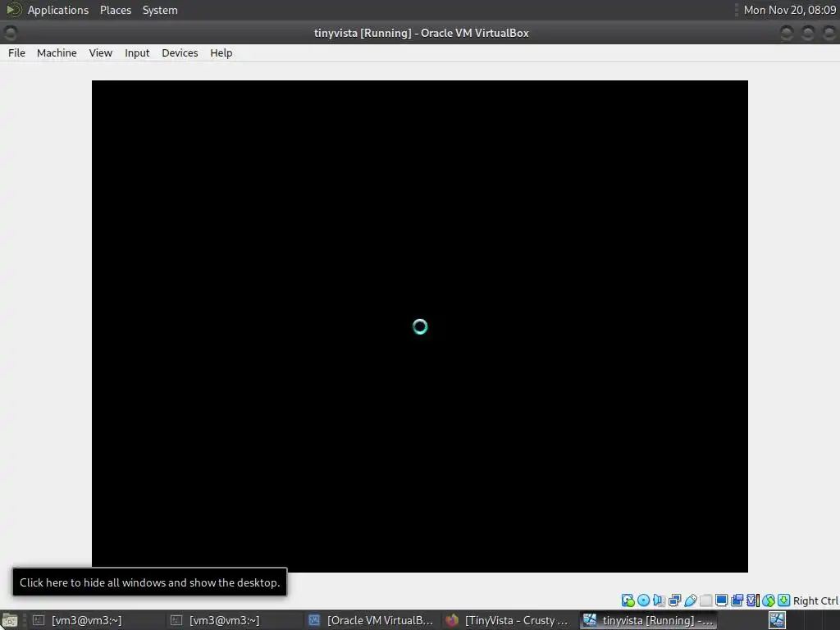Click the network adapters status icon
Image resolution: width=840 pixels, height=630 pixels.
coord(674,600)
